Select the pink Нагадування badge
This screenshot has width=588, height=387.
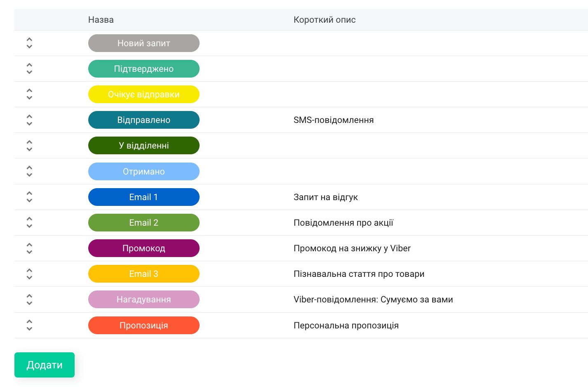pos(144,299)
